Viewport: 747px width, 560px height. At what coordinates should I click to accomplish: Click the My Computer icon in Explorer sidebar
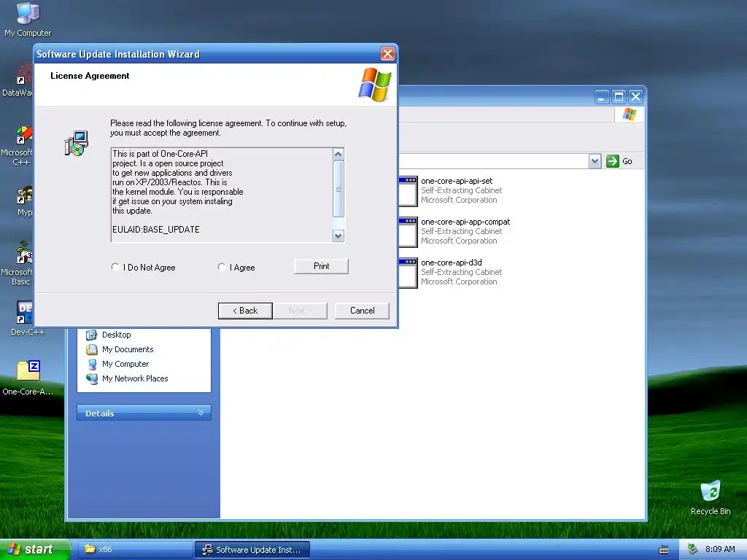coord(91,365)
